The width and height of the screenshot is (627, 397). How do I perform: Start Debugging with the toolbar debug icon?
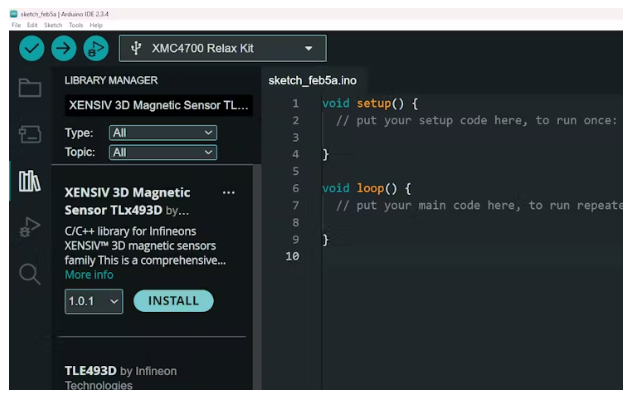click(x=96, y=48)
